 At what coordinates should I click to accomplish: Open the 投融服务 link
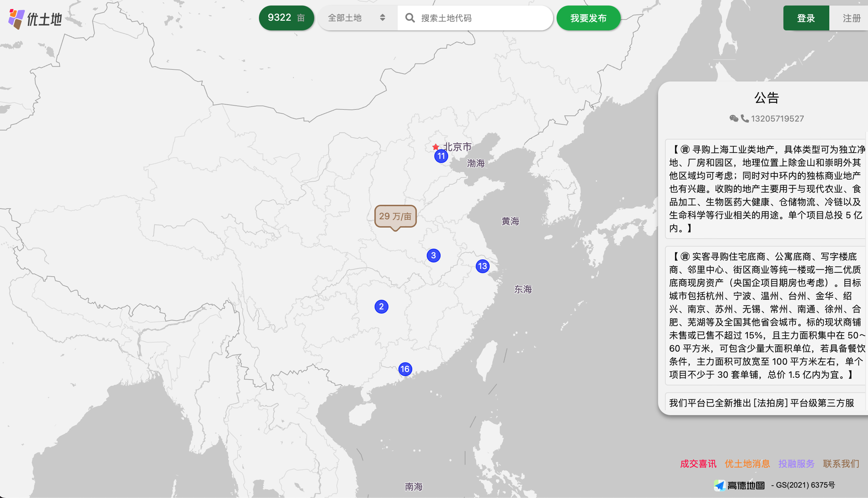(x=796, y=463)
